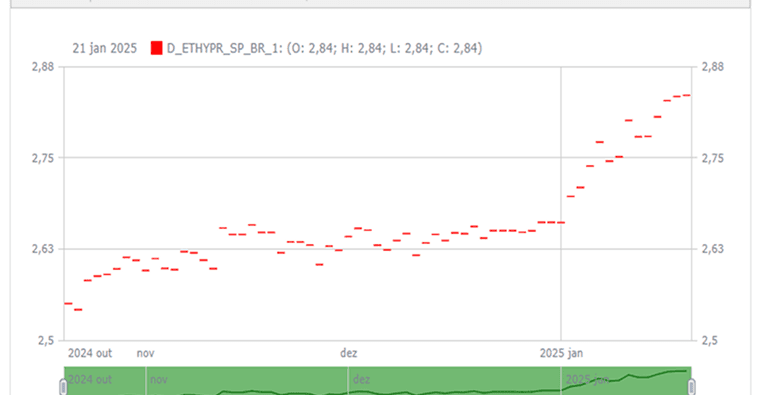Click the 'dez' x-axis label

pos(348,353)
